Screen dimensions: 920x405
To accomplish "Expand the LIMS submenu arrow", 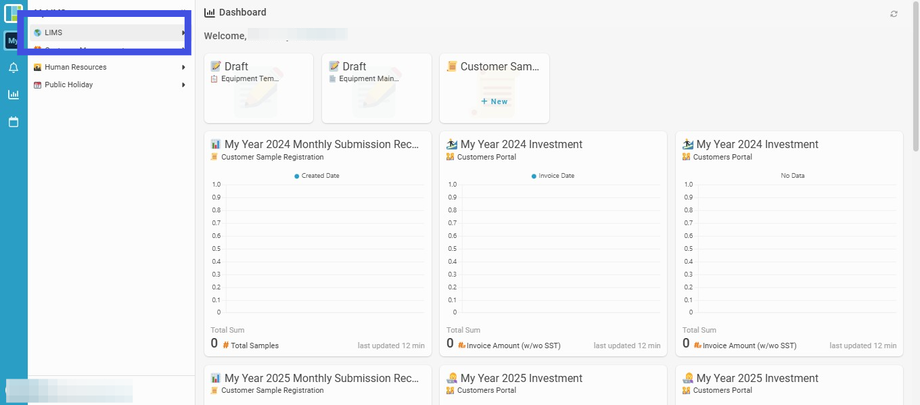I will pyautogui.click(x=183, y=33).
